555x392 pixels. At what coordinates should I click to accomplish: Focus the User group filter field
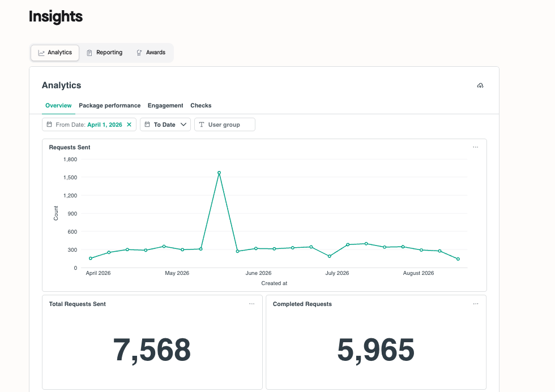[x=225, y=124]
